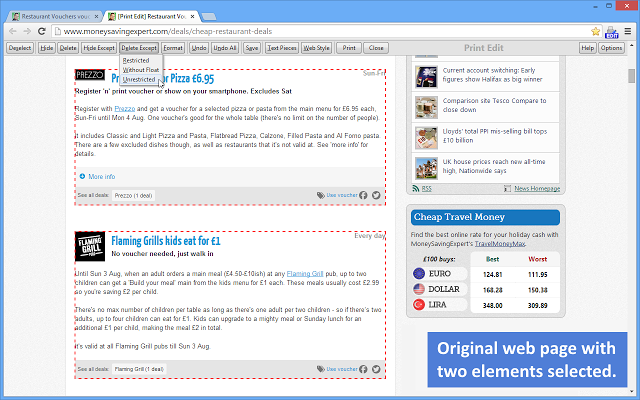The image size is (640, 400).
Task: Open the TravelMoneyMax link
Action: [500, 244]
